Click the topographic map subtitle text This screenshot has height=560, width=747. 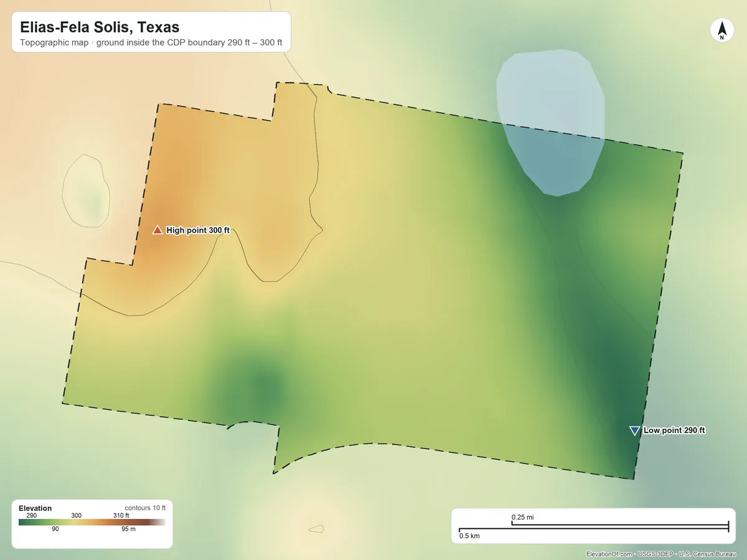click(151, 44)
